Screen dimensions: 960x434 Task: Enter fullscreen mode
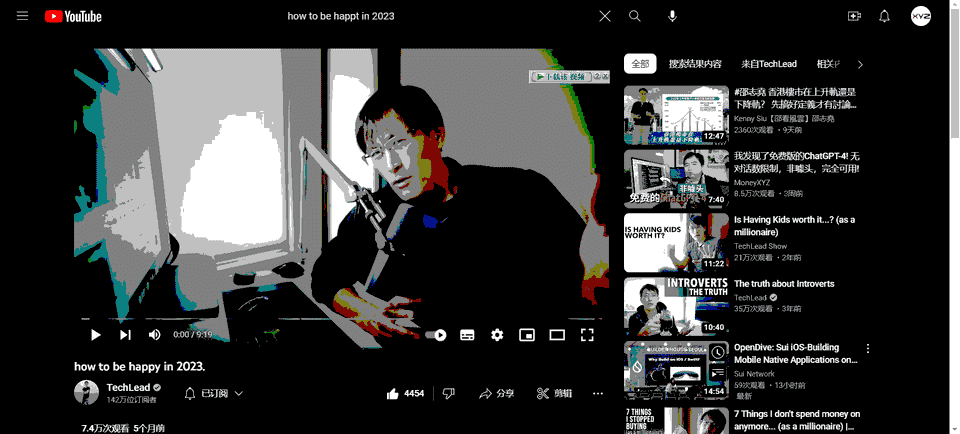click(588, 335)
